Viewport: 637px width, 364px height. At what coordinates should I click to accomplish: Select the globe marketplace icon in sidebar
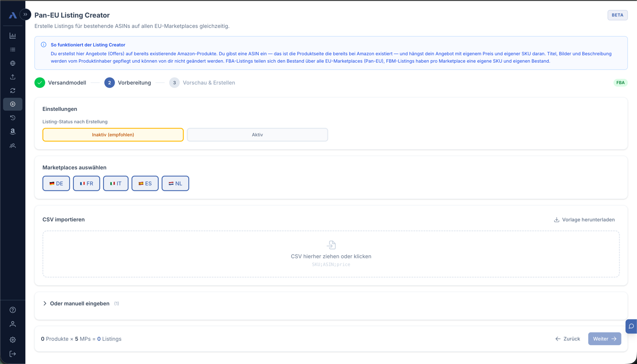13,63
